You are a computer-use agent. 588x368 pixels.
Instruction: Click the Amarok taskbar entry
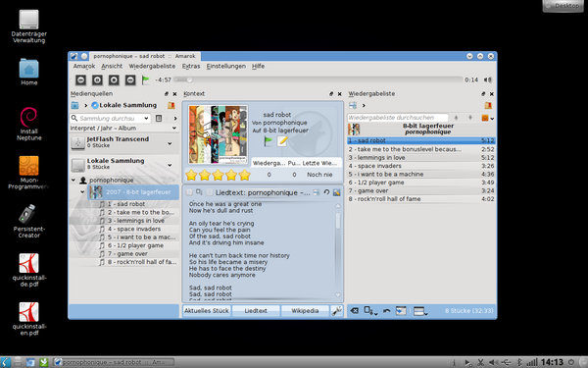(114, 362)
